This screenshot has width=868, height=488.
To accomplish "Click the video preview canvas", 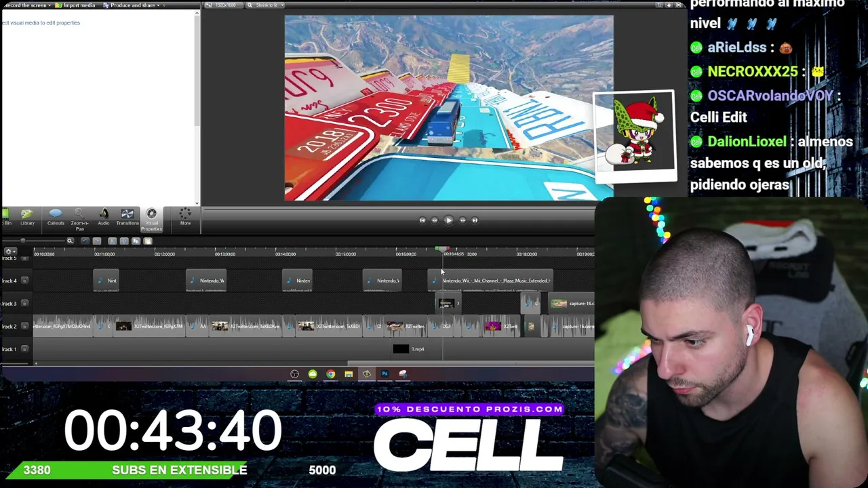I will tap(449, 108).
